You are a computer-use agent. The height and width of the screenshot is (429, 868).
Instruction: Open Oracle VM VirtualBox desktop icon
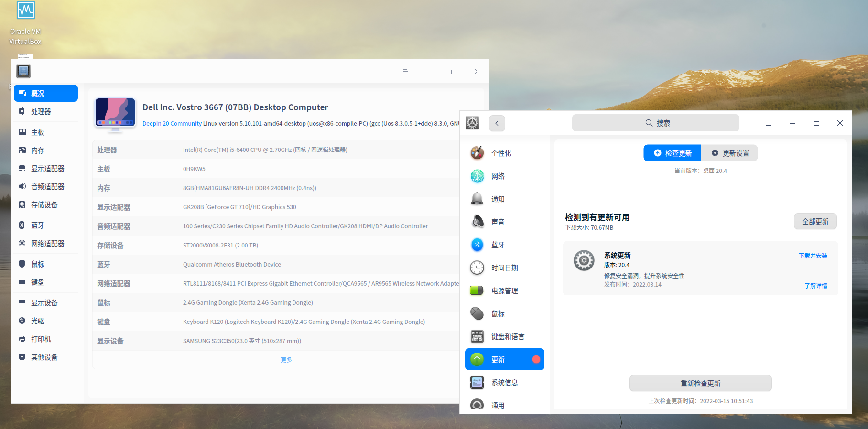(x=25, y=23)
